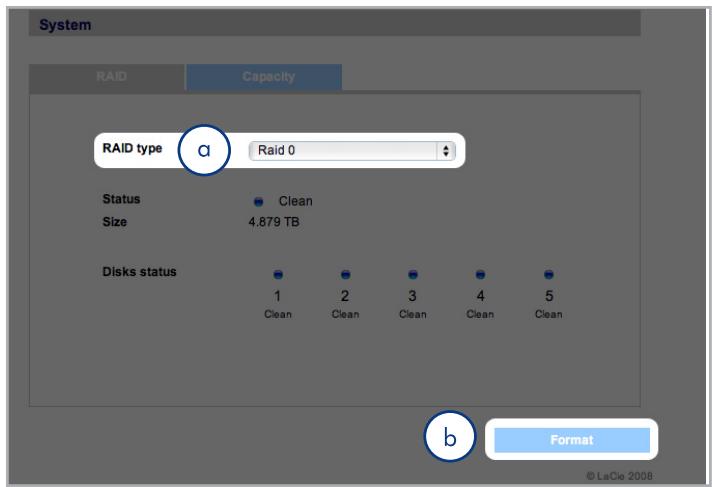Click disk 3 status indicator
This screenshot has height=487, width=712.
point(413,274)
